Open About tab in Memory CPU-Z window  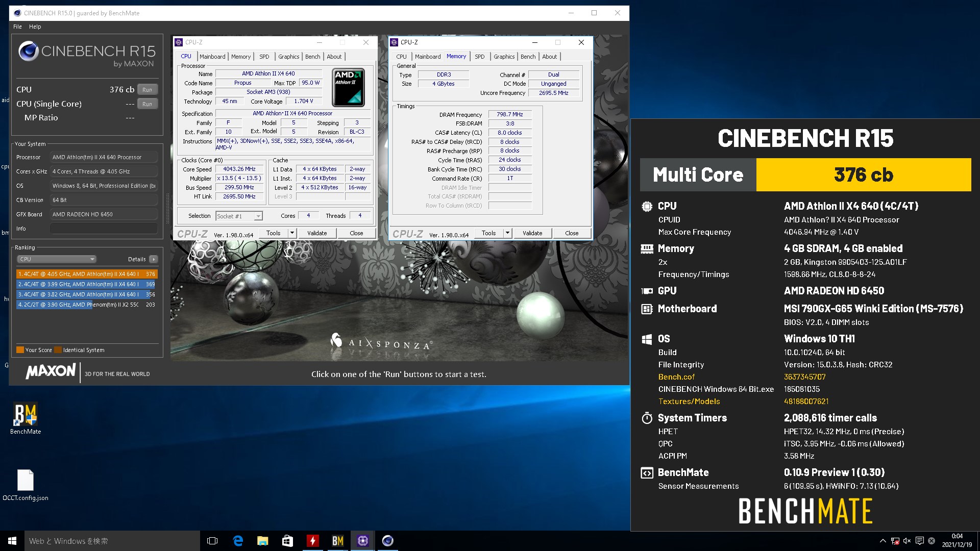(x=550, y=57)
